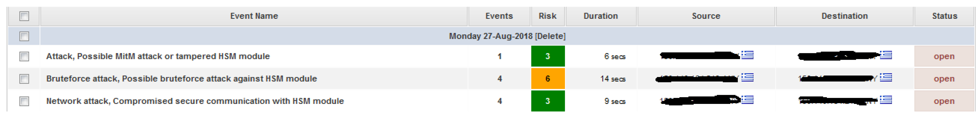This screenshot has height=124, width=980.
Task: Click green risk 3 cell for Network attack
Action: pyautogui.click(x=547, y=101)
